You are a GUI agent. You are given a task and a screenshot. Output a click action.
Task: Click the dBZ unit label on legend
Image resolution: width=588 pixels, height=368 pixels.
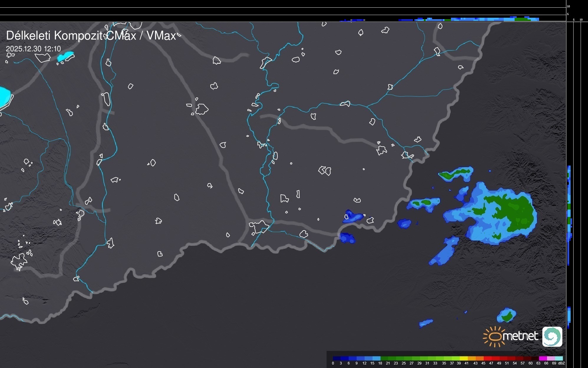coord(561,363)
